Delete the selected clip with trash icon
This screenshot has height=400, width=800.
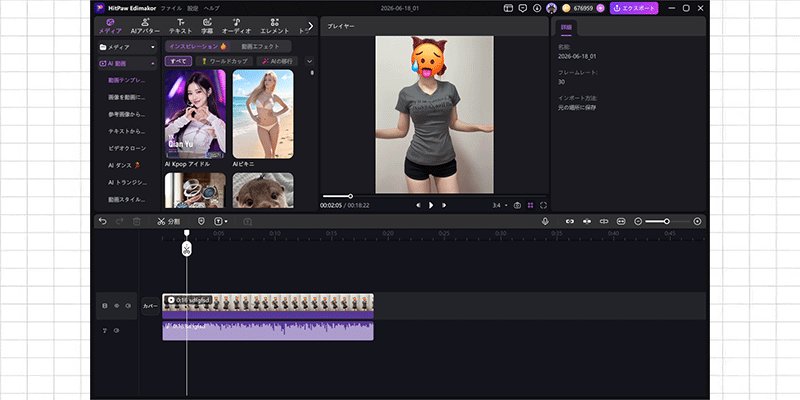pos(137,221)
